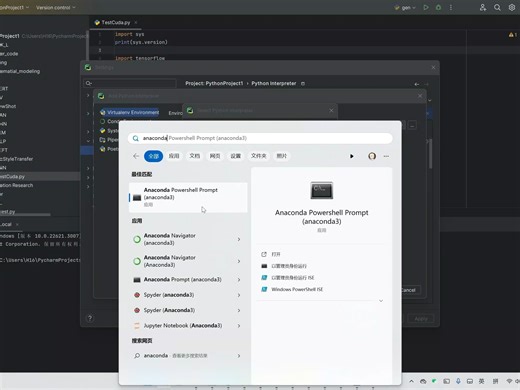Open the search panel ellipsis options
This screenshot has width=520, height=390.
tap(386, 156)
